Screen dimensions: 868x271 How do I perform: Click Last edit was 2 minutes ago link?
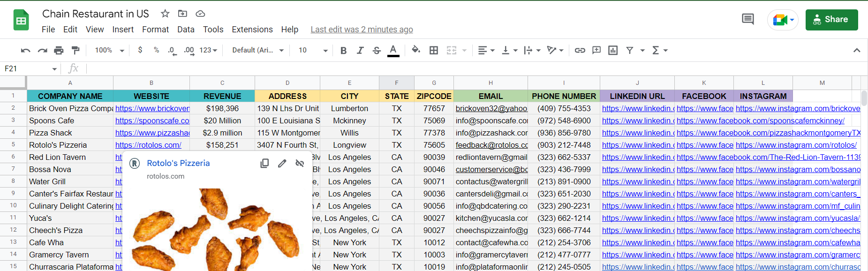362,30
